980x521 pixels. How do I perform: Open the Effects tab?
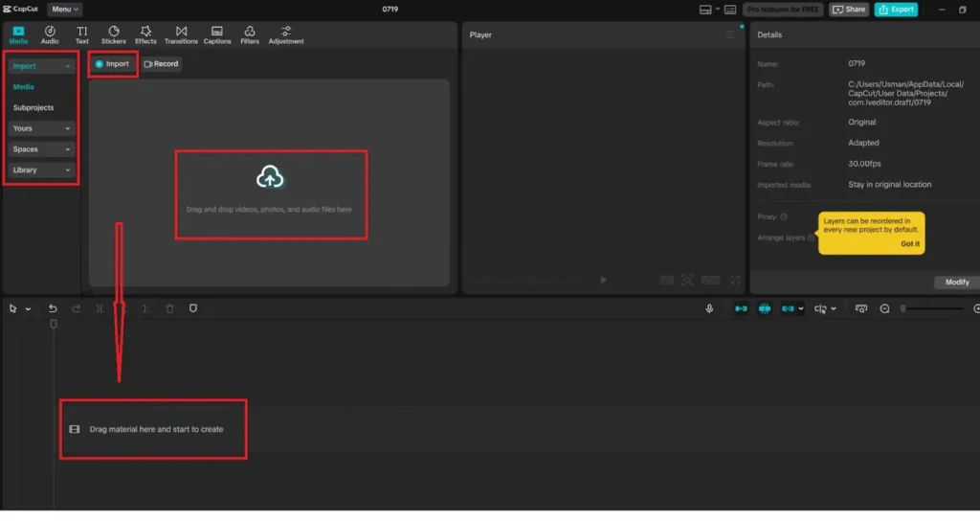(x=145, y=35)
